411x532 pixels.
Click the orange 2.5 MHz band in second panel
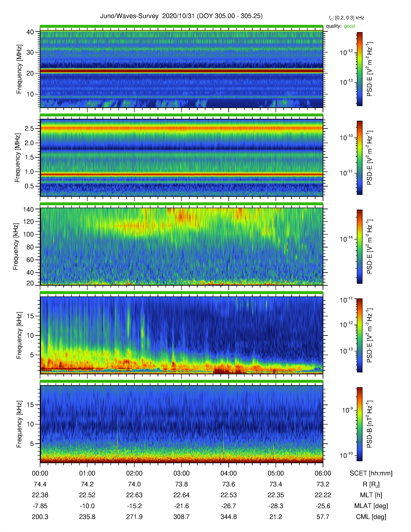click(181, 128)
